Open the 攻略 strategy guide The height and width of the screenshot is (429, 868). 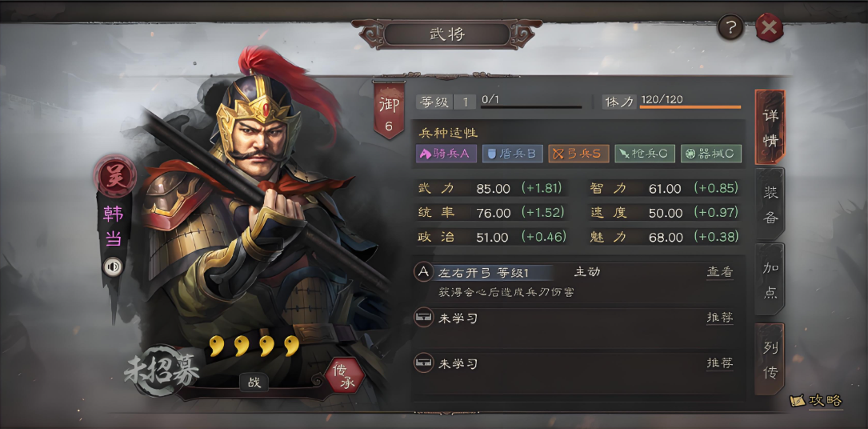(x=817, y=401)
